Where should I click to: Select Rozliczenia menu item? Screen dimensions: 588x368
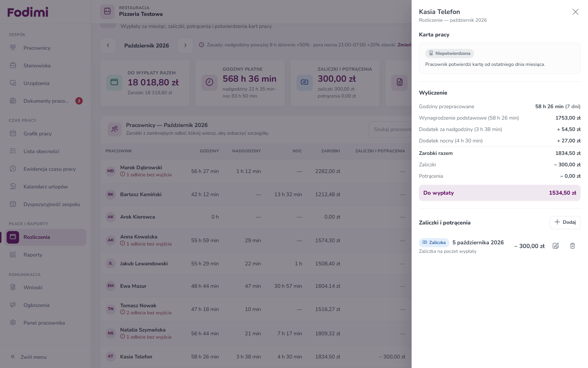point(46,237)
